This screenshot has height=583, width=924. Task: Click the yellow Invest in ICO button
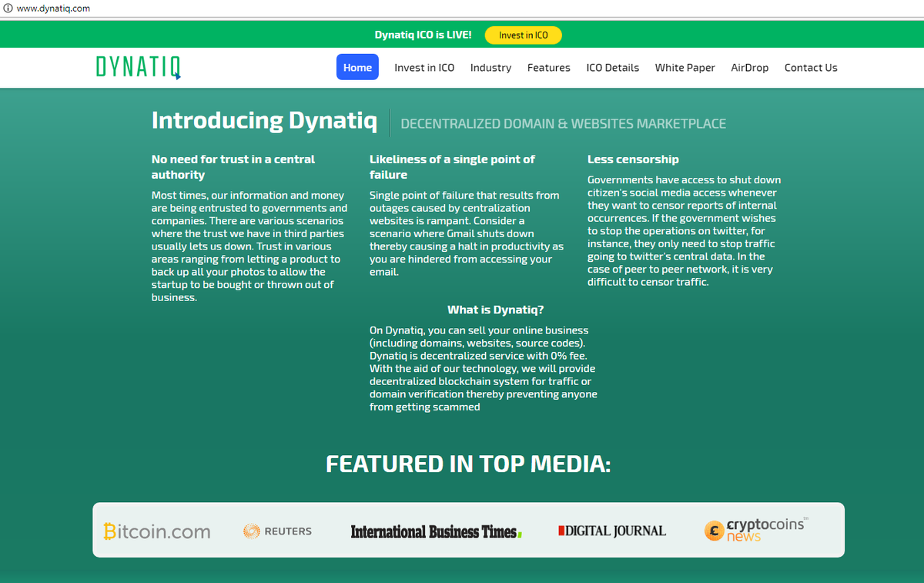click(524, 35)
